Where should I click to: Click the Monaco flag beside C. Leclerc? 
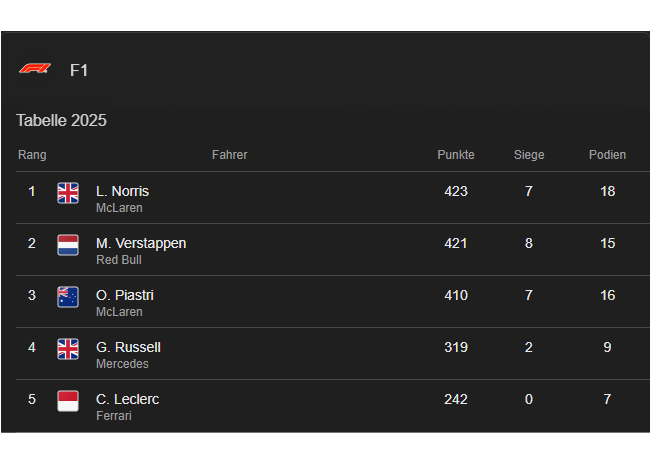coord(68,401)
